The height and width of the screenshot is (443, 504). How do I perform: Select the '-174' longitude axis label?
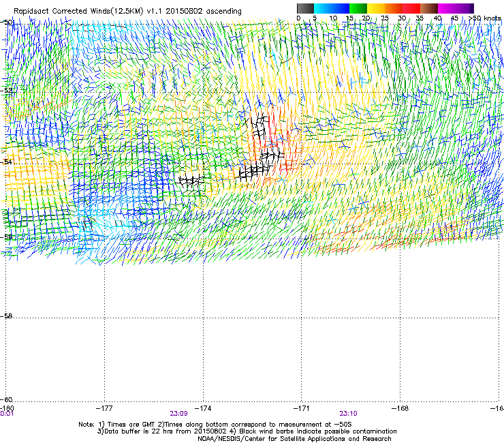point(203,408)
